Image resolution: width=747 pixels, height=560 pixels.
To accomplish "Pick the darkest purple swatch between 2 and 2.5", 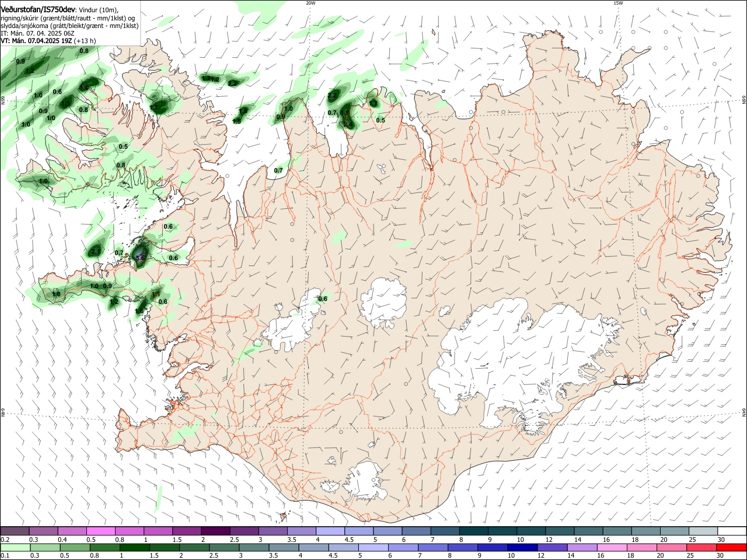I will tap(215, 531).
